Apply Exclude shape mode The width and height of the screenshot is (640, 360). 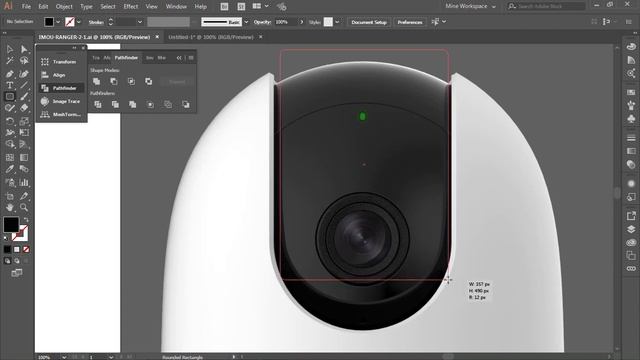(x=149, y=82)
